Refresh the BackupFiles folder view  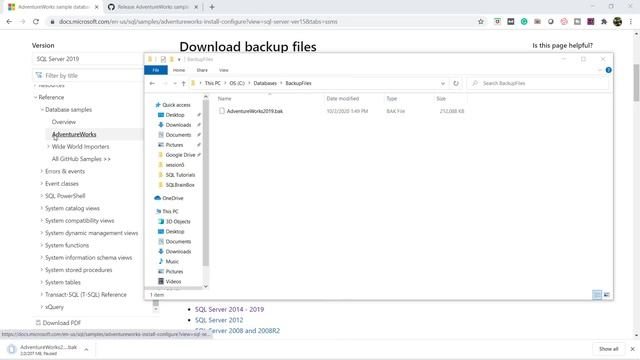(456, 83)
